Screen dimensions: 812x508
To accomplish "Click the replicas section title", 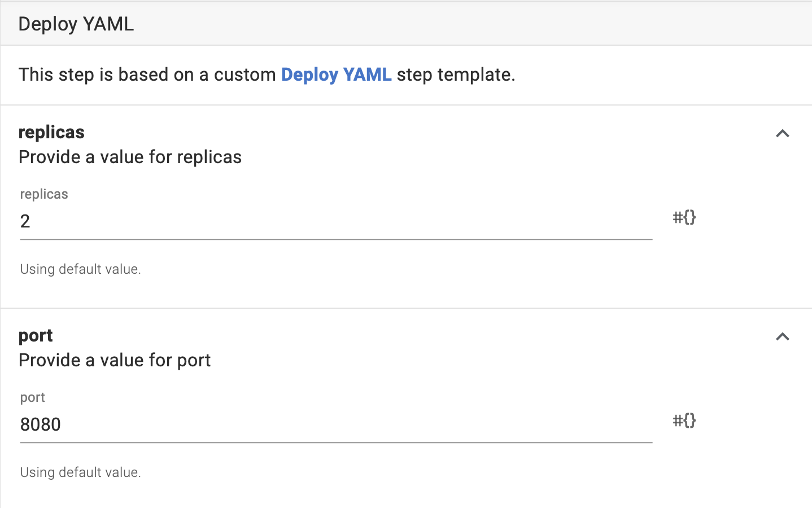I will pyautogui.click(x=51, y=132).
